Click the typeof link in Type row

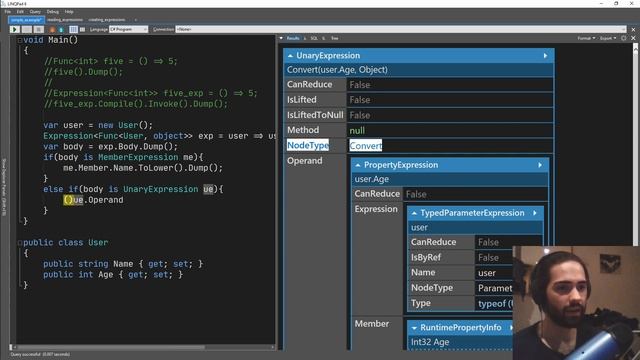495,304
